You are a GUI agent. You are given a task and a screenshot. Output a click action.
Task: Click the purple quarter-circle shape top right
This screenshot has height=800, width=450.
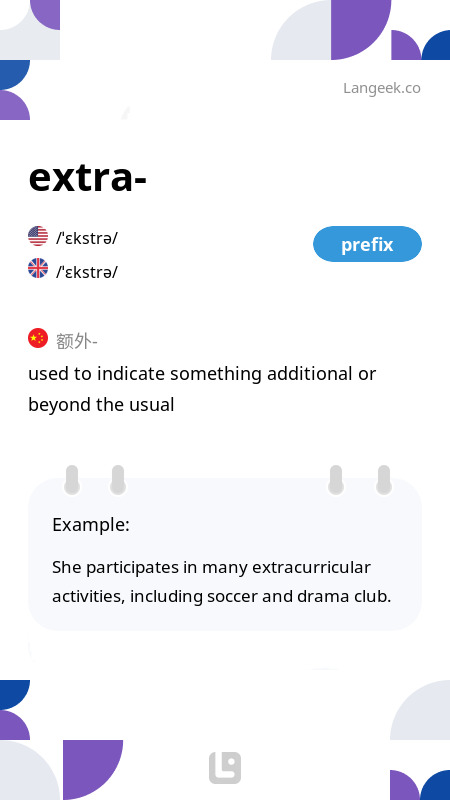[360, 30]
